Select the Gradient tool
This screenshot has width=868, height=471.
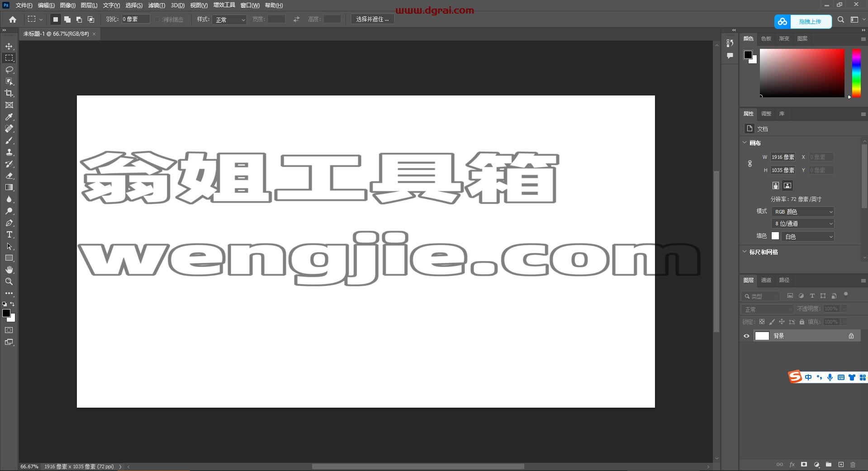point(9,187)
